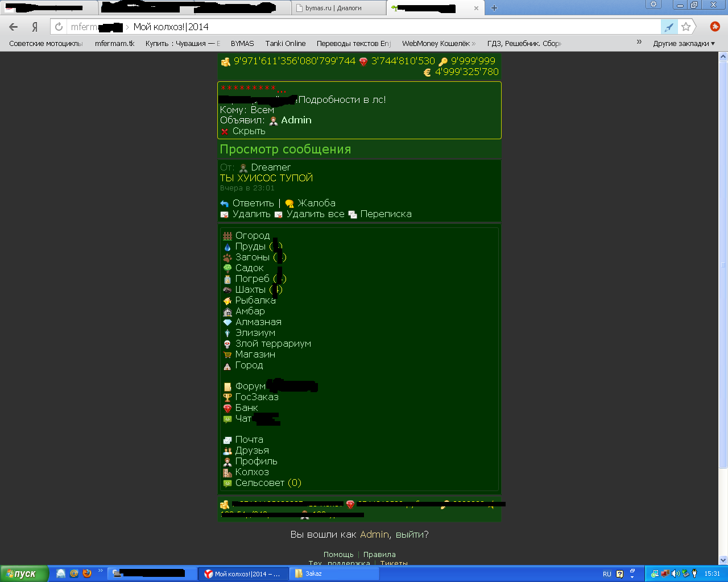Click the bookmark star in address bar
728x582 pixels.
(x=686, y=27)
